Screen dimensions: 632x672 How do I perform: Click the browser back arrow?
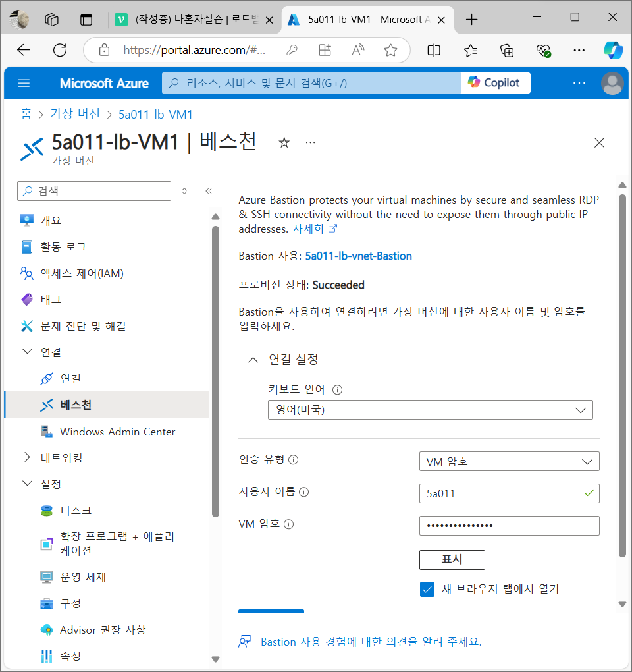pyautogui.click(x=24, y=50)
